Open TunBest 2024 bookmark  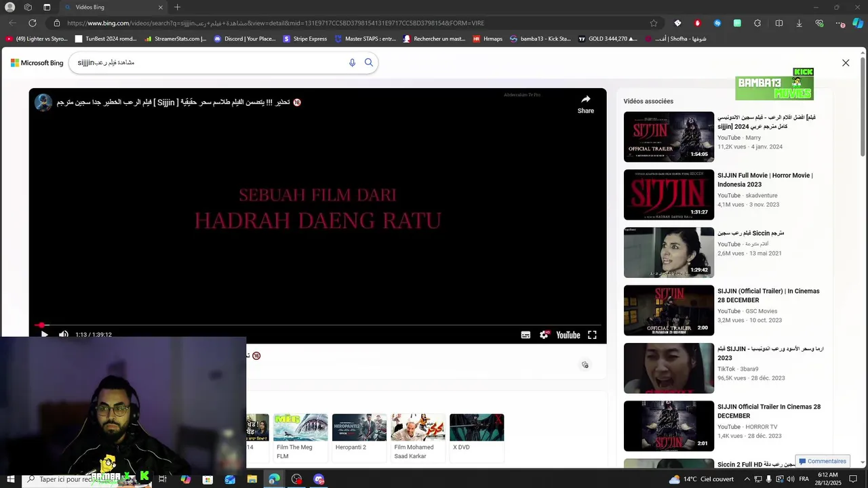(x=106, y=39)
